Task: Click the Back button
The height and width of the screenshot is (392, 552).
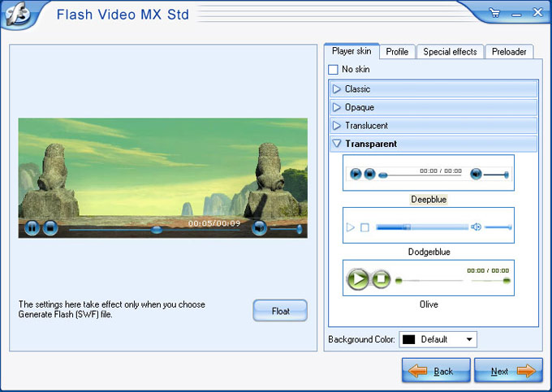Action: tap(436, 371)
